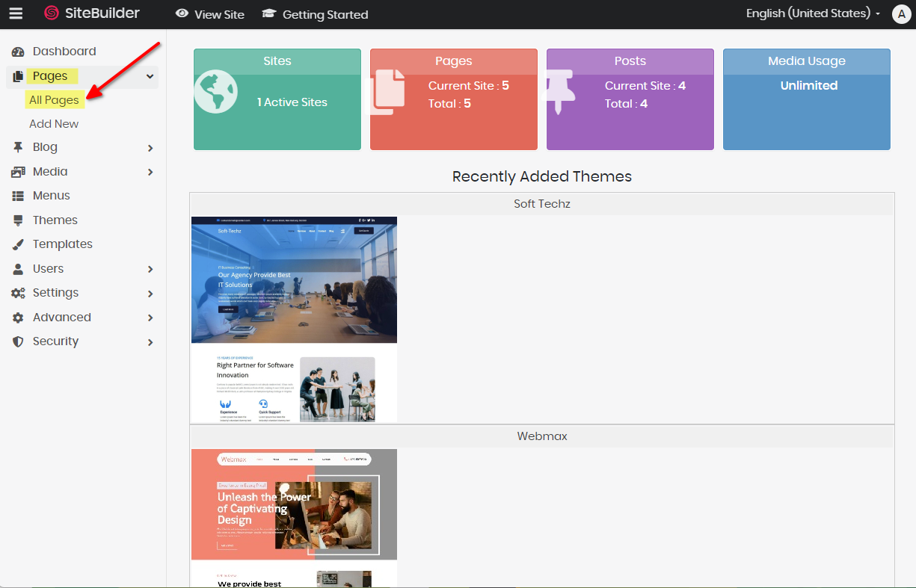Open the English (United States) language dropdown
The width and height of the screenshot is (916, 588).
coord(813,13)
